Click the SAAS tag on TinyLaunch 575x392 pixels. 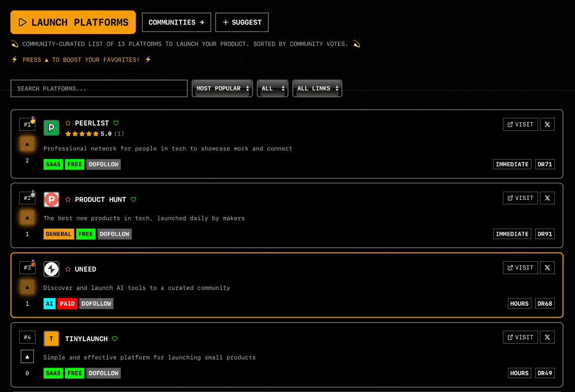pos(53,373)
